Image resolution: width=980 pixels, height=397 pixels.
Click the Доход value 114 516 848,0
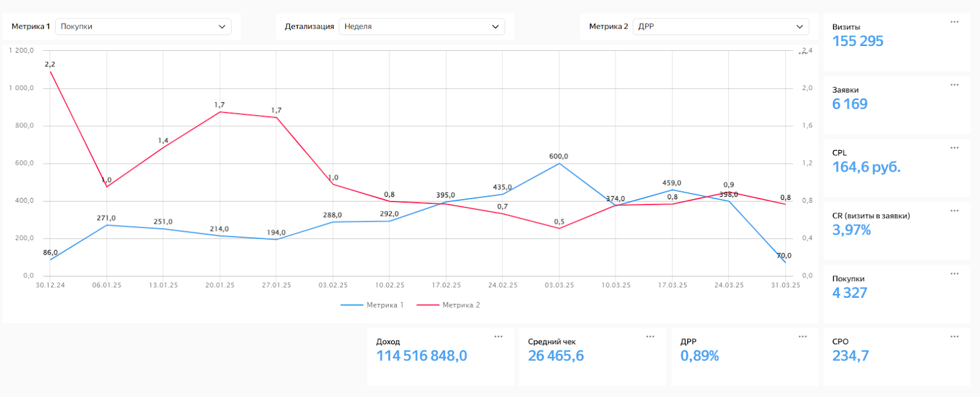pos(421,356)
